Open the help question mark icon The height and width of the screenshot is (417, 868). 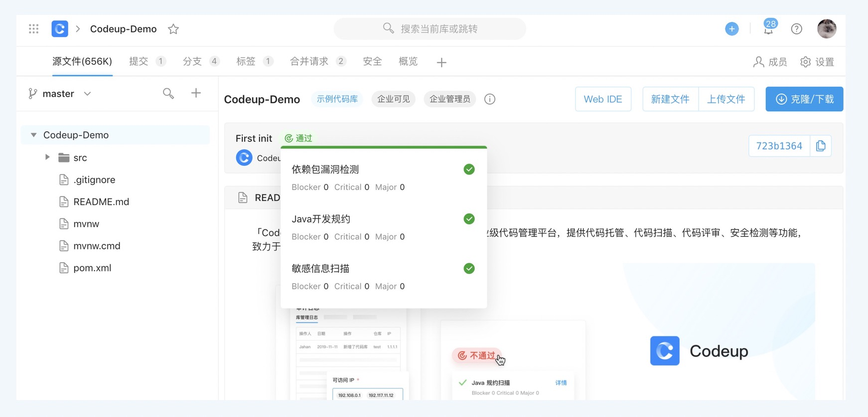[x=796, y=29]
